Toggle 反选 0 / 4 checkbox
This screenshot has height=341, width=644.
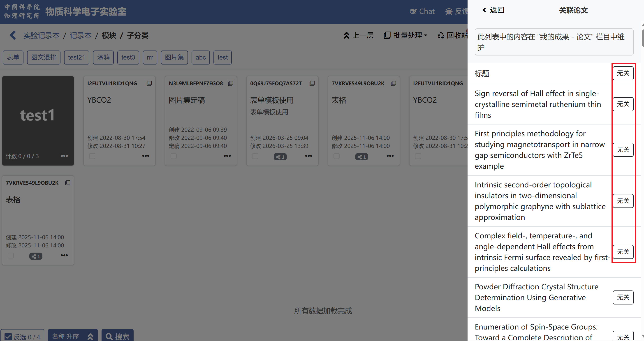pyautogui.click(x=8, y=336)
